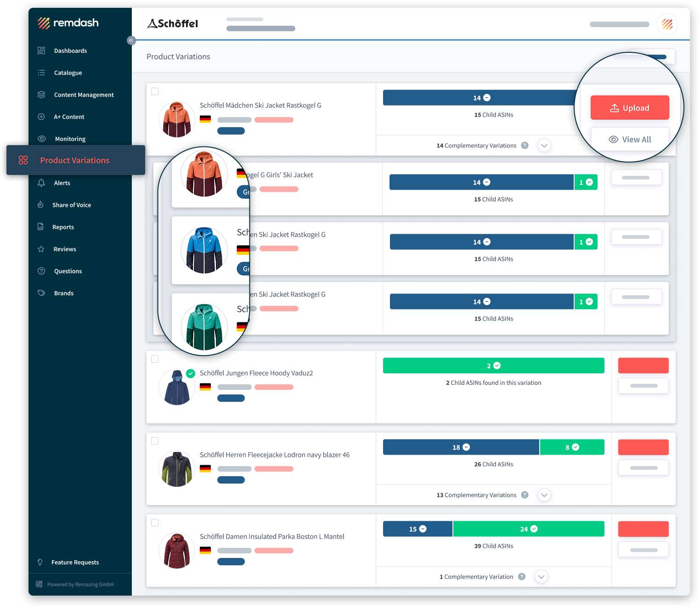Click the help icon beside 14 Complementary Variations
This screenshot has width=700, height=608.
point(525,146)
